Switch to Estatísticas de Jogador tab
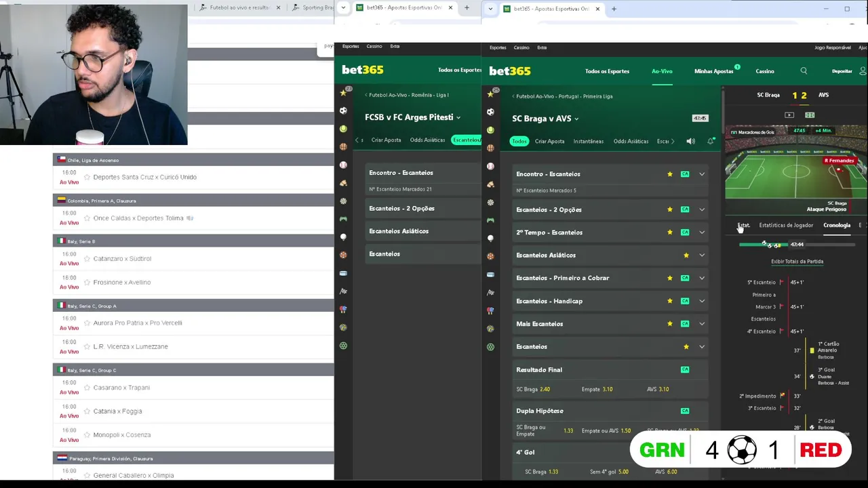The image size is (868, 488). pyautogui.click(x=786, y=225)
